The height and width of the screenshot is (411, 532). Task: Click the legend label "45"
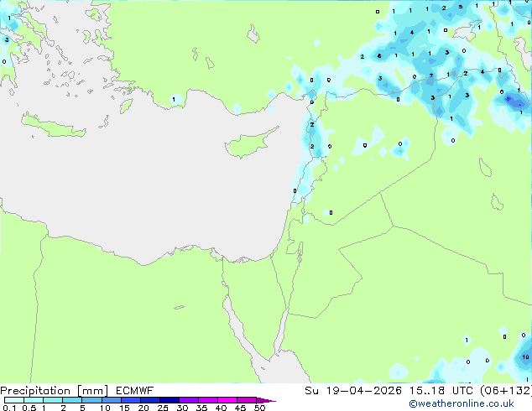(240, 408)
